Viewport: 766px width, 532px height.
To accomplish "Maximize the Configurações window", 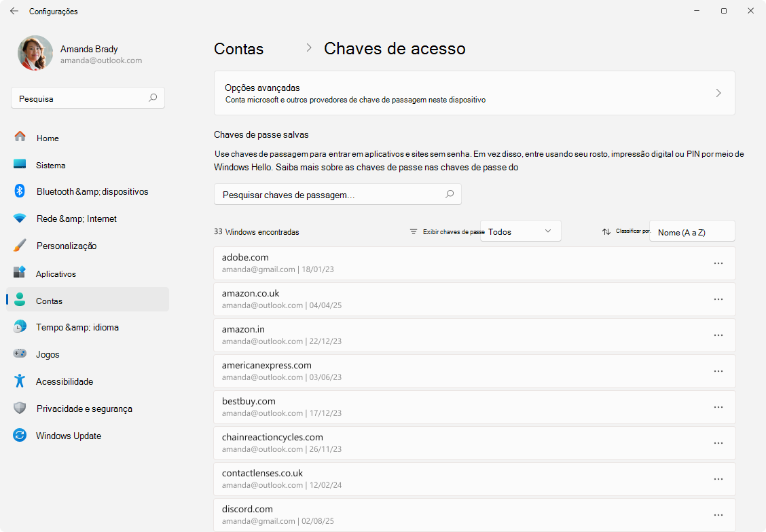I will 724,11.
